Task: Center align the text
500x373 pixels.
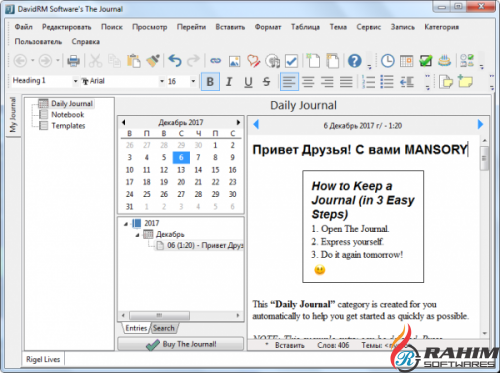Action: click(x=308, y=82)
